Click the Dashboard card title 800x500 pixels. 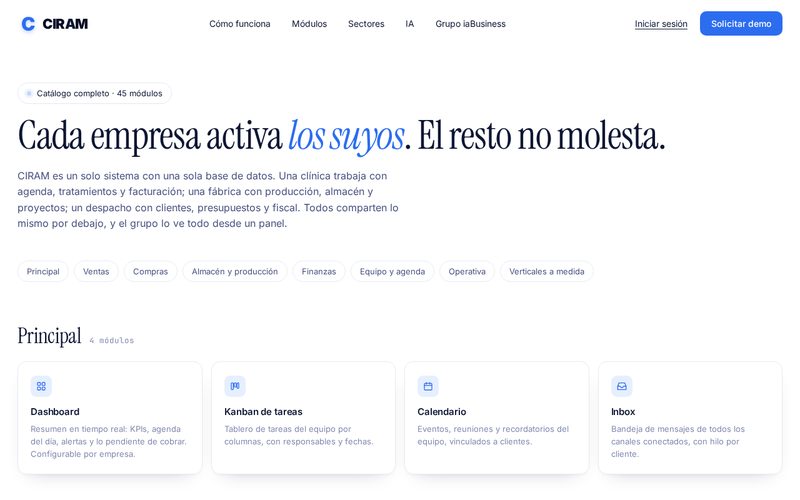coord(55,412)
